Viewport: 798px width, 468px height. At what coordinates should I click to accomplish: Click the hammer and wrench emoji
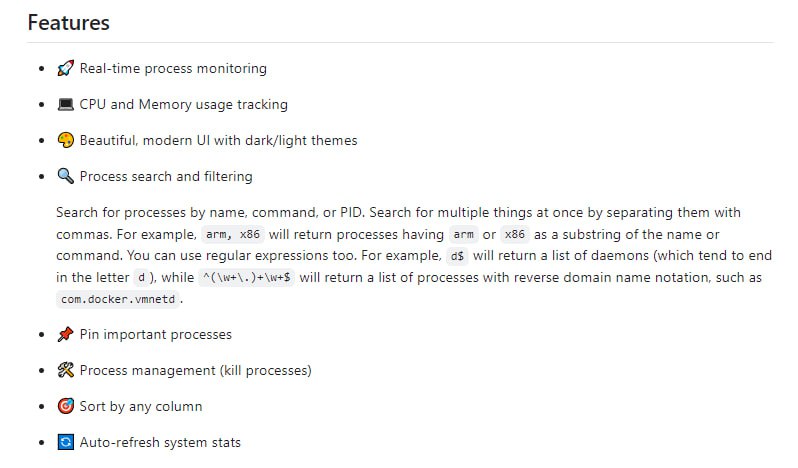66,371
